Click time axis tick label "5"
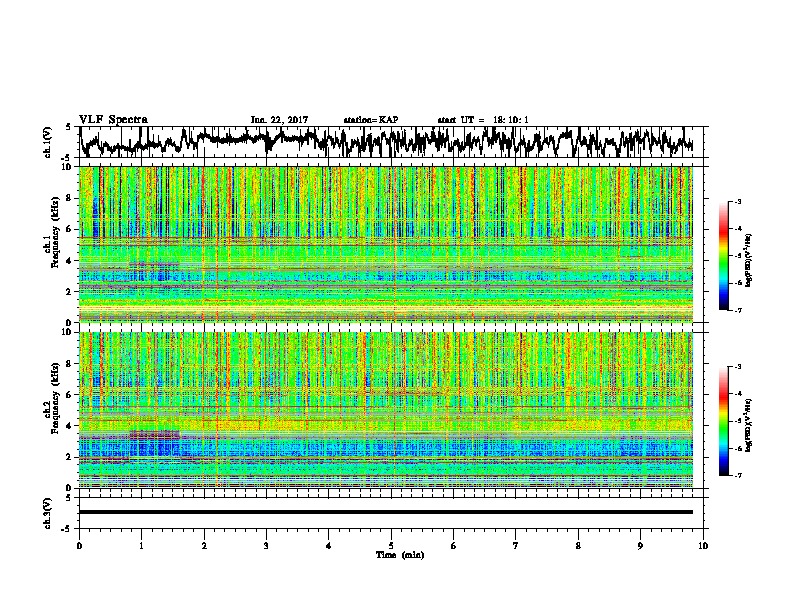This screenshot has height=612, width=792. pos(391,546)
